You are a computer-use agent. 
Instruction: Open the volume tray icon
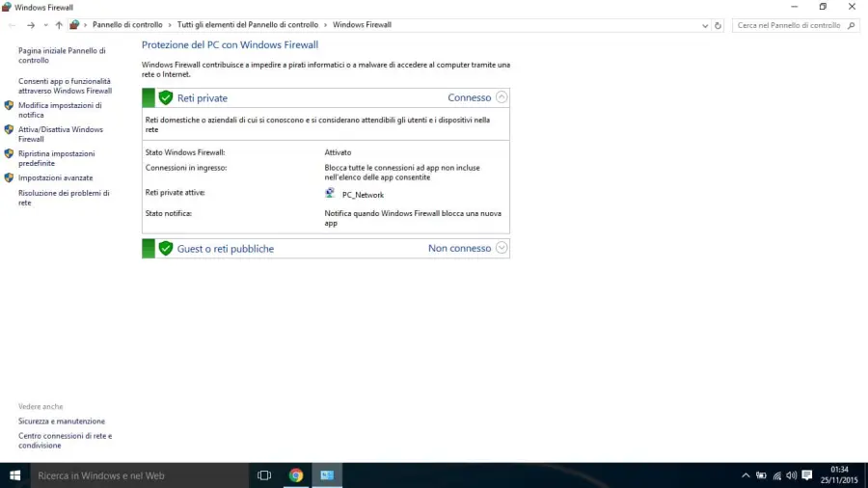(x=792, y=475)
